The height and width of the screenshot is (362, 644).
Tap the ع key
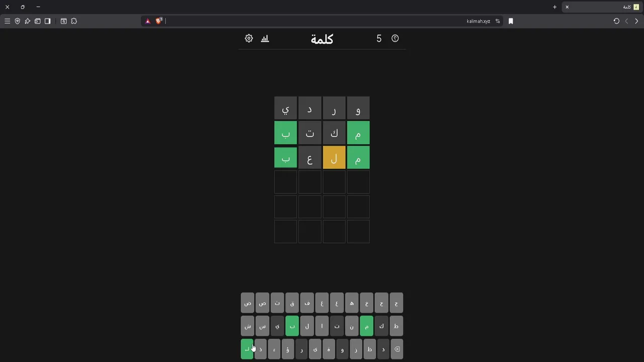337,303
